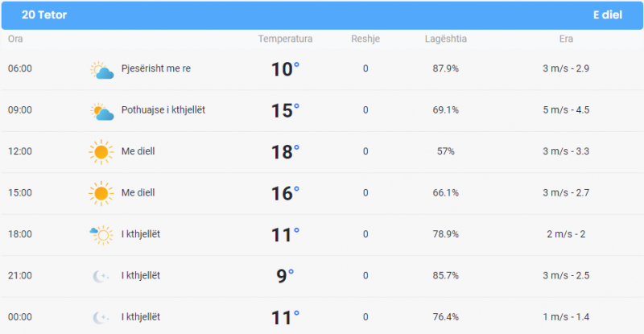644x334 pixels.
Task: Click the E diel day label
Action: 608,14
